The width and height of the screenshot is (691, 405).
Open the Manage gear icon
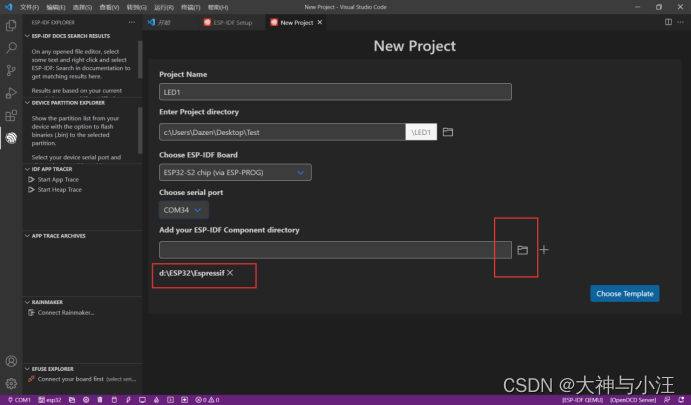click(x=11, y=383)
